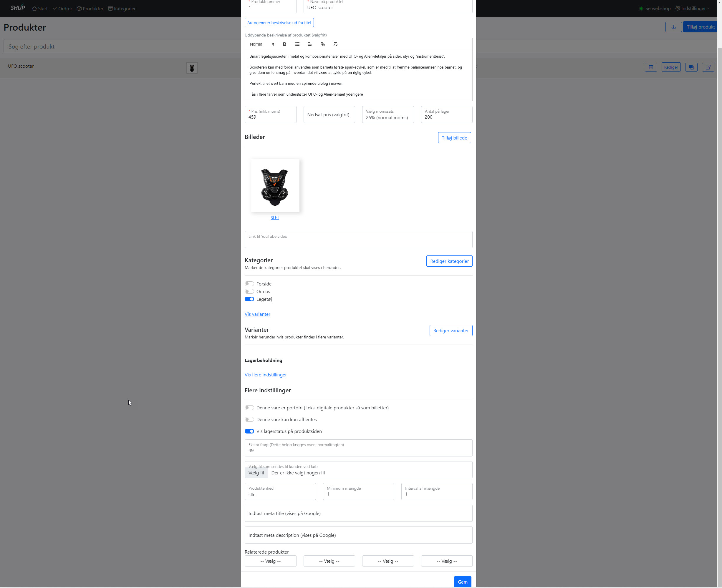Viewport: 722px width, 588px height.
Task: Click the bulleted list icon
Action: tap(297, 44)
